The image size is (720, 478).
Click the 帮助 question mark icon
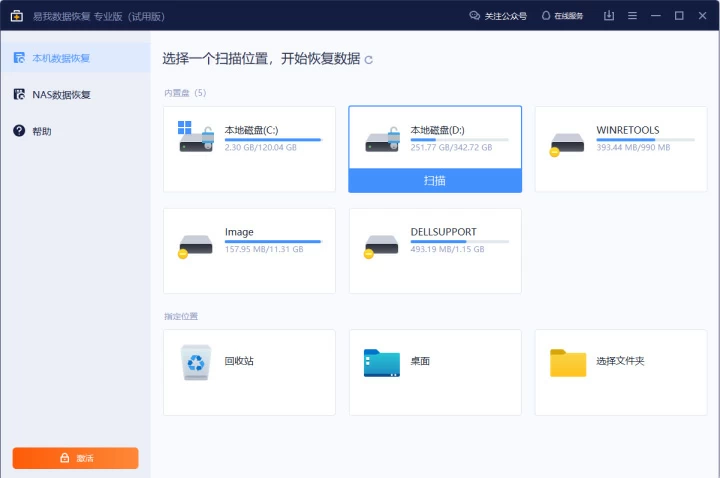(x=19, y=131)
